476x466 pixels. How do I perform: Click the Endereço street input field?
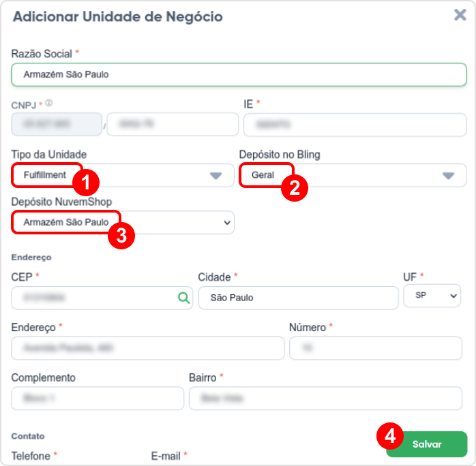coord(148,348)
